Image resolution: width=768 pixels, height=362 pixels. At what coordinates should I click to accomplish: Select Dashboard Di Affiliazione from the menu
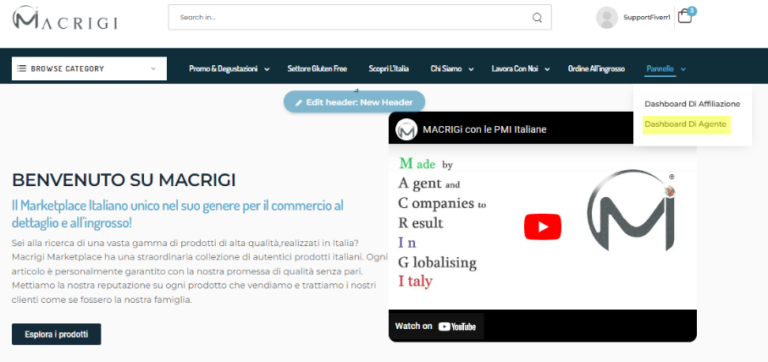[692, 104]
